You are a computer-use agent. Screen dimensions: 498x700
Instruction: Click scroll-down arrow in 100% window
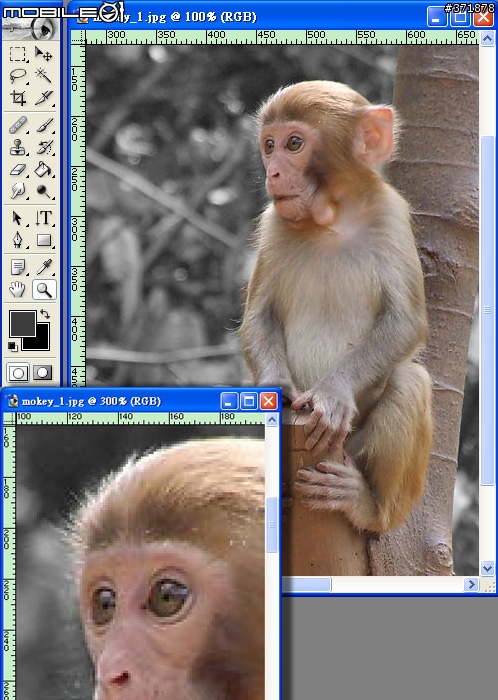pyautogui.click(x=487, y=568)
